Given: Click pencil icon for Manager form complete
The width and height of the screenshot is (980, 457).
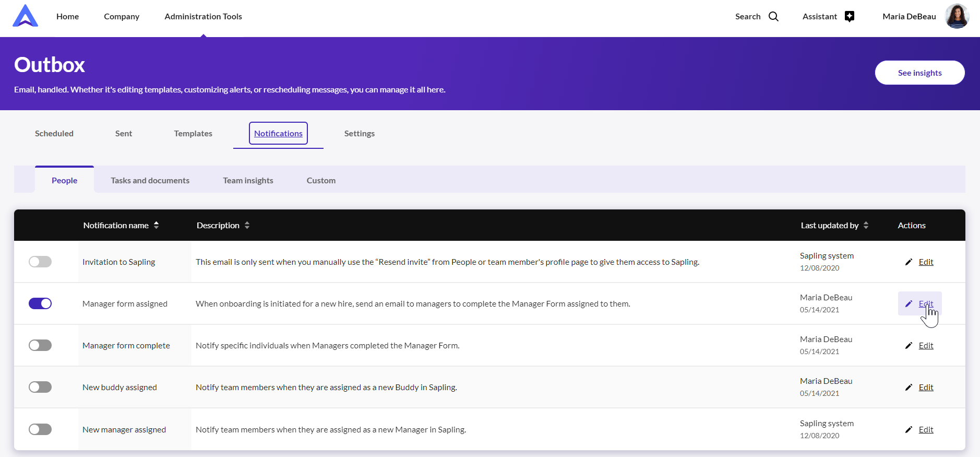Looking at the screenshot, I should (909, 346).
